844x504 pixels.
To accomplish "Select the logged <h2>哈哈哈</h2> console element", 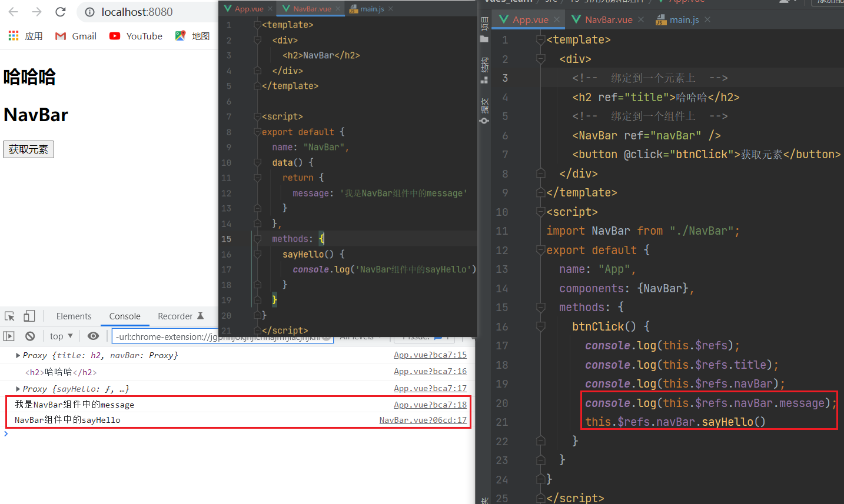I will point(61,372).
